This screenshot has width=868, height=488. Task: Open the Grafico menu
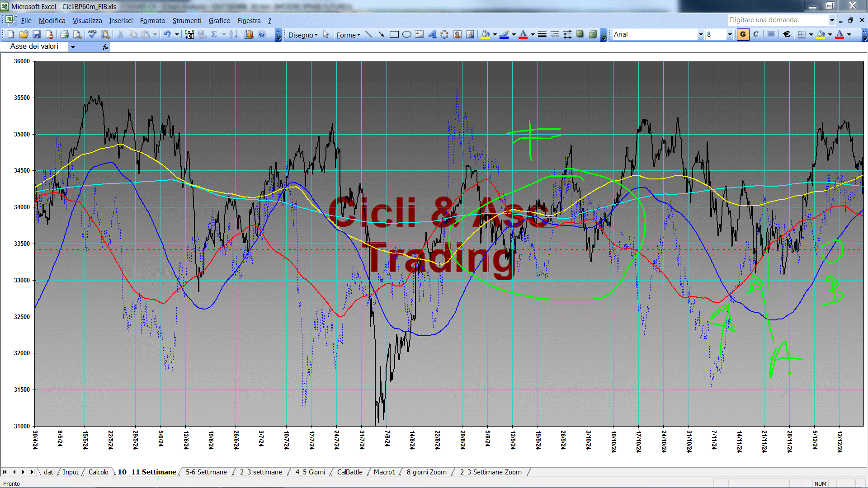pos(219,20)
